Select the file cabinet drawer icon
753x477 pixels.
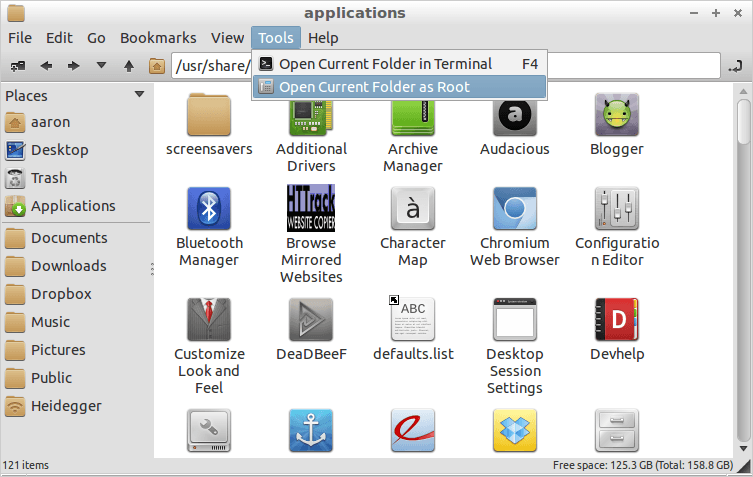[617, 430]
